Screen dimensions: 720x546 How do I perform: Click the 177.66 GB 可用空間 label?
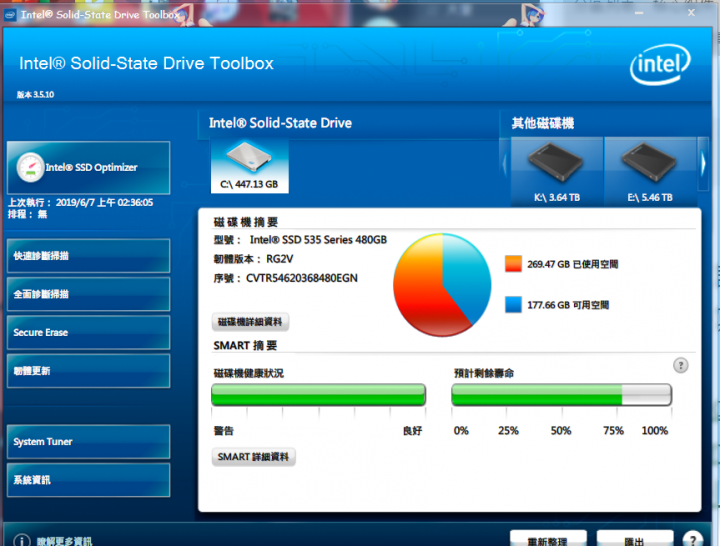tap(568, 305)
